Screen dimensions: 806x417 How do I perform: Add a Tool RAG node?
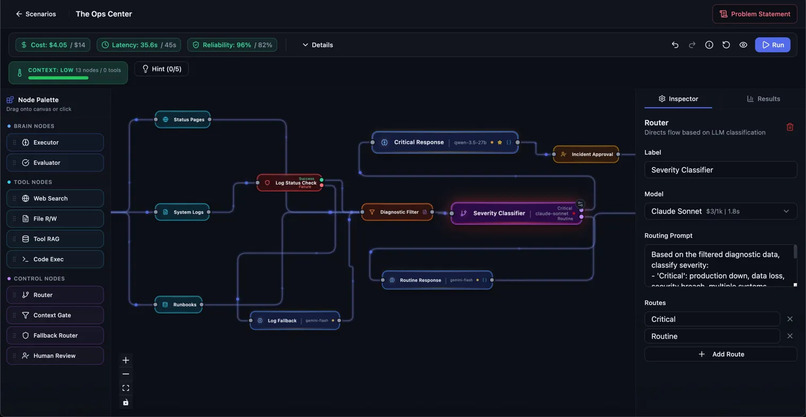point(55,239)
